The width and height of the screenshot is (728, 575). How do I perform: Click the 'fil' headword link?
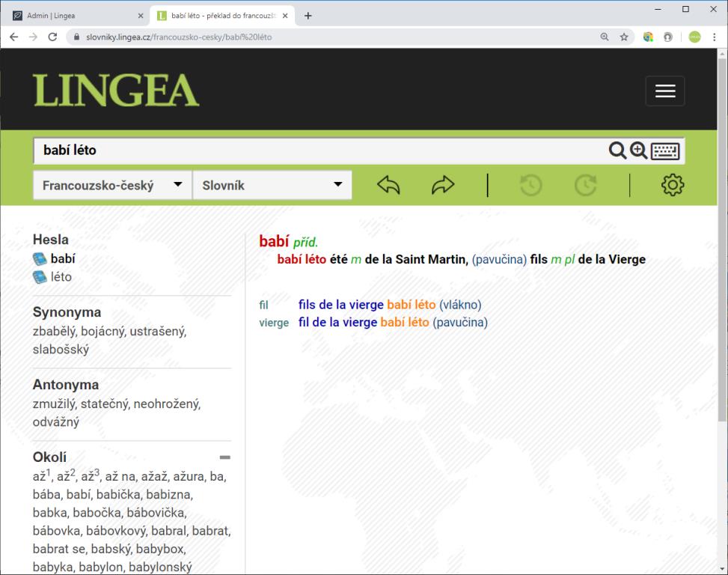(x=263, y=305)
